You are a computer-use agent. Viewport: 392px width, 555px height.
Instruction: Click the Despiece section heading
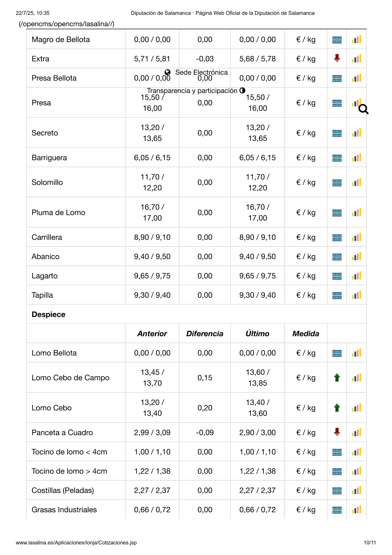[x=49, y=314]
